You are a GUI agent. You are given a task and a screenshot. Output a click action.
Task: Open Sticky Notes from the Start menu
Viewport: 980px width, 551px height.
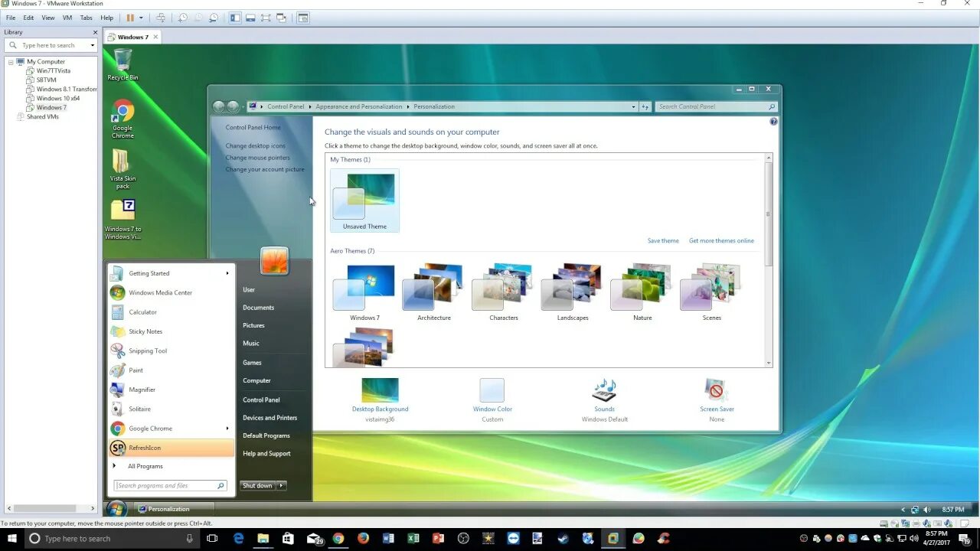point(171,331)
